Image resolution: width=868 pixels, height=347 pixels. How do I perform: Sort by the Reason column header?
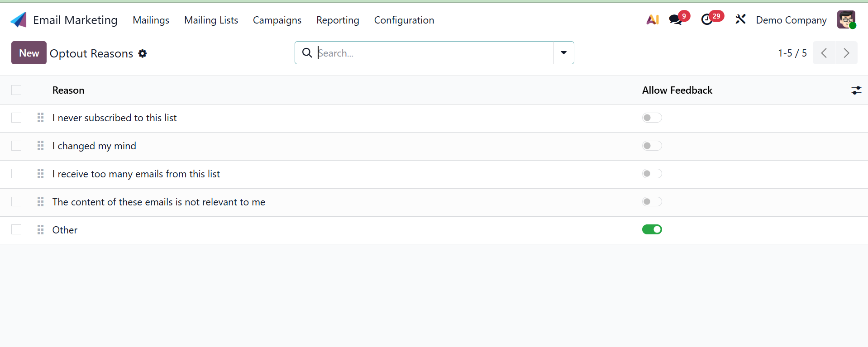tap(68, 90)
